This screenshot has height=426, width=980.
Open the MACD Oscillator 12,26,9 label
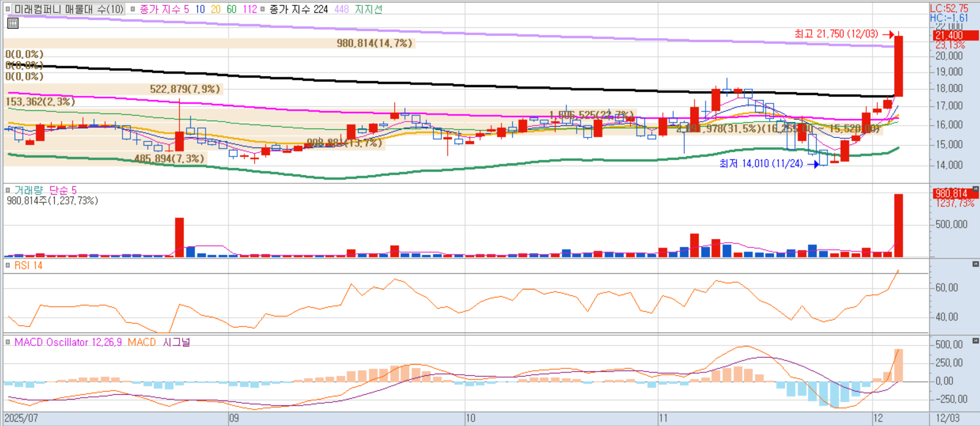(68, 342)
